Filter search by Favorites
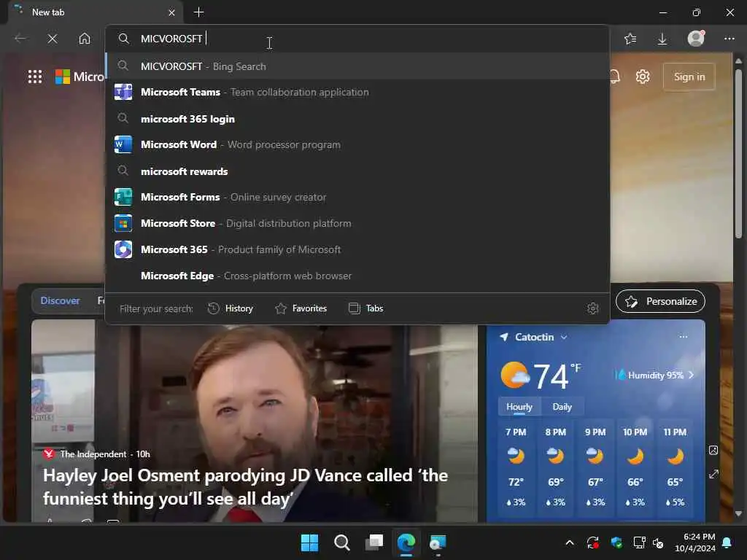 (x=301, y=308)
